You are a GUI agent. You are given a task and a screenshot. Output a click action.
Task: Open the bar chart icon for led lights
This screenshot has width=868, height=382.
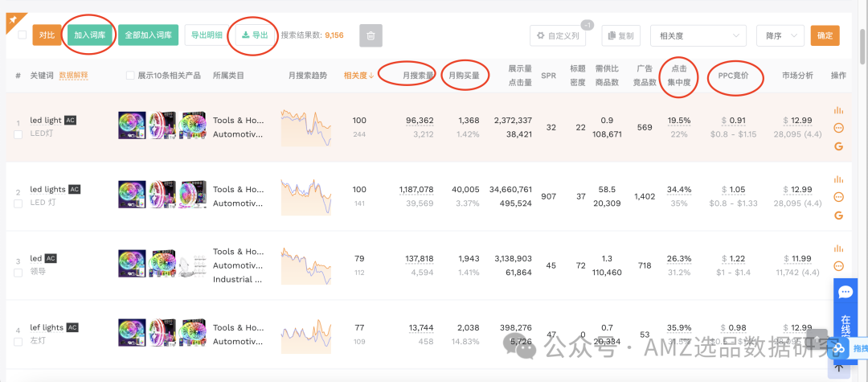click(x=838, y=179)
